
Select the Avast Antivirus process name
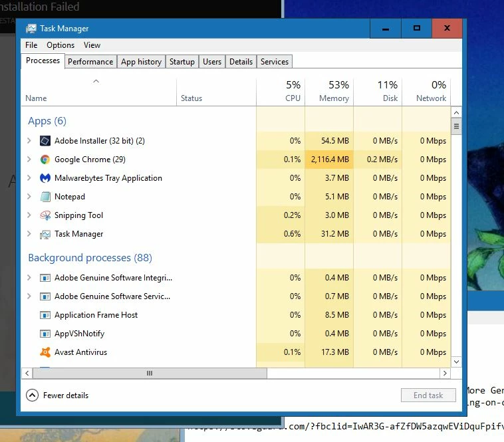(80, 352)
